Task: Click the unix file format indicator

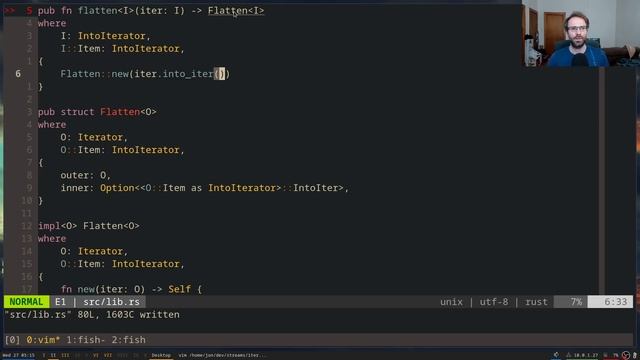Action: (451, 302)
